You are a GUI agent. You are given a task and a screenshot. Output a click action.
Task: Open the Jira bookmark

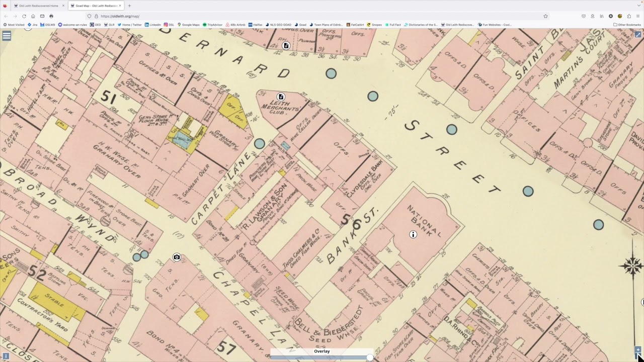[x=32, y=25]
